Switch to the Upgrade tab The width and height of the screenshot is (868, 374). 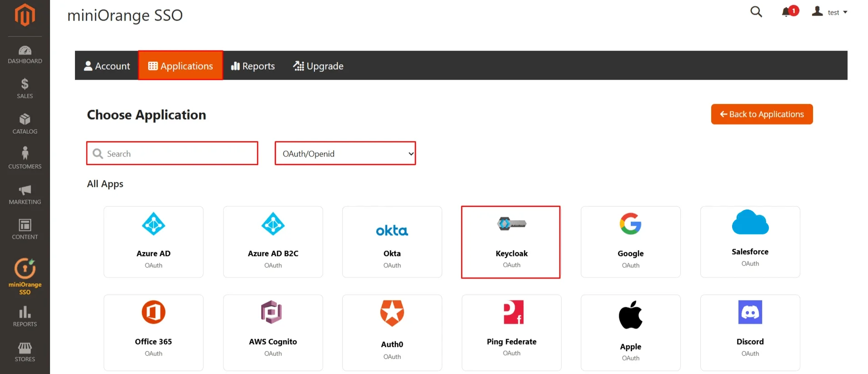pyautogui.click(x=318, y=66)
